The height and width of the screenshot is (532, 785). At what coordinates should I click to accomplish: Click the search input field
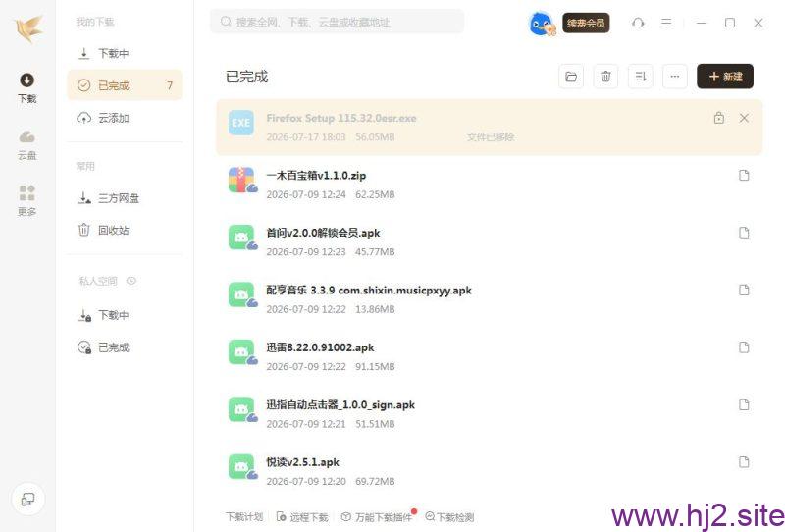337,22
